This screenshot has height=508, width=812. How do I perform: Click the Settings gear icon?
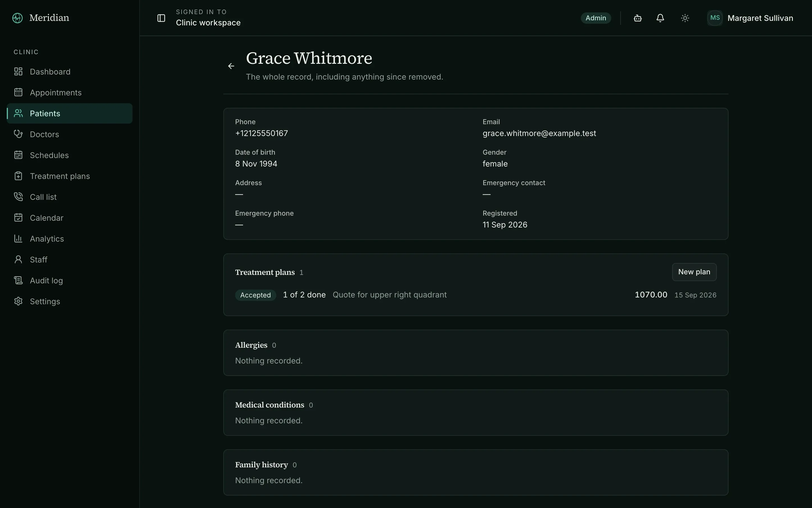[x=18, y=301]
